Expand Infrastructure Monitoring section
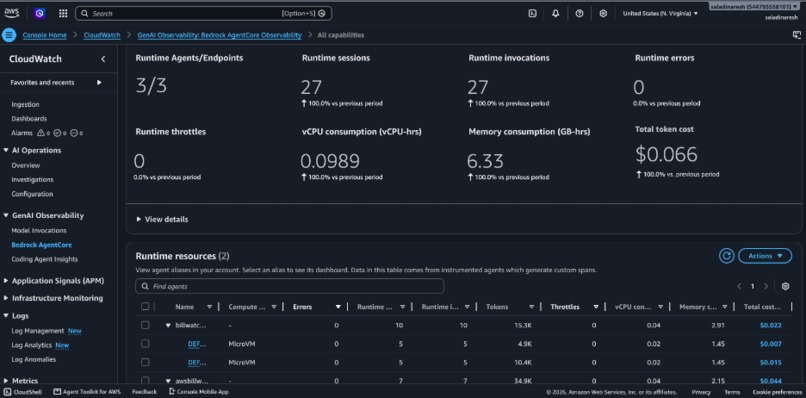 click(x=6, y=298)
